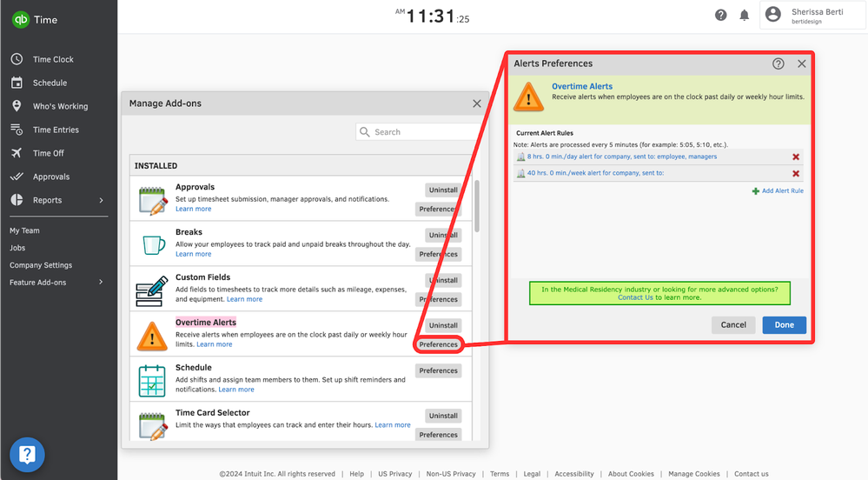868x480 pixels.
Task: Click Learn more under Approvals
Action: (x=193, y=209)
